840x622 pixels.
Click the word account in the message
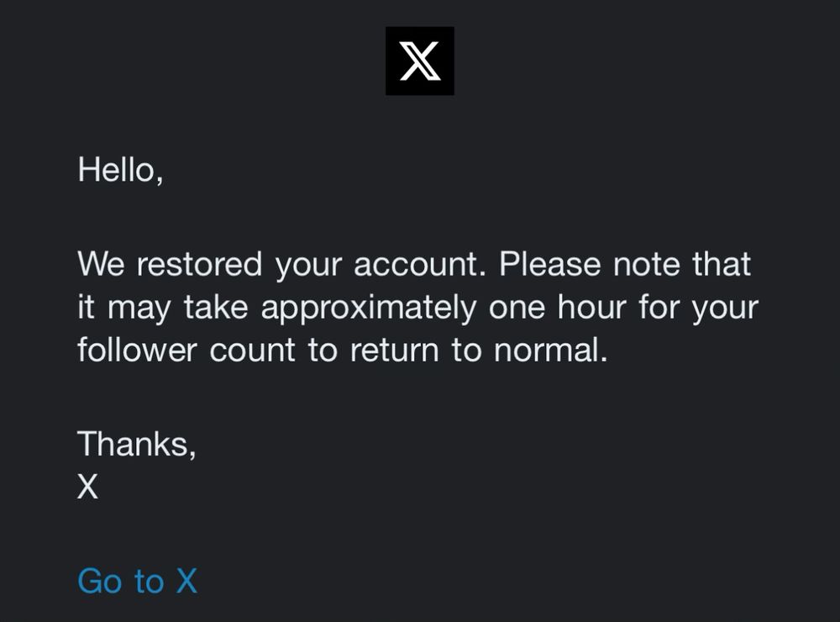(419, 264)
